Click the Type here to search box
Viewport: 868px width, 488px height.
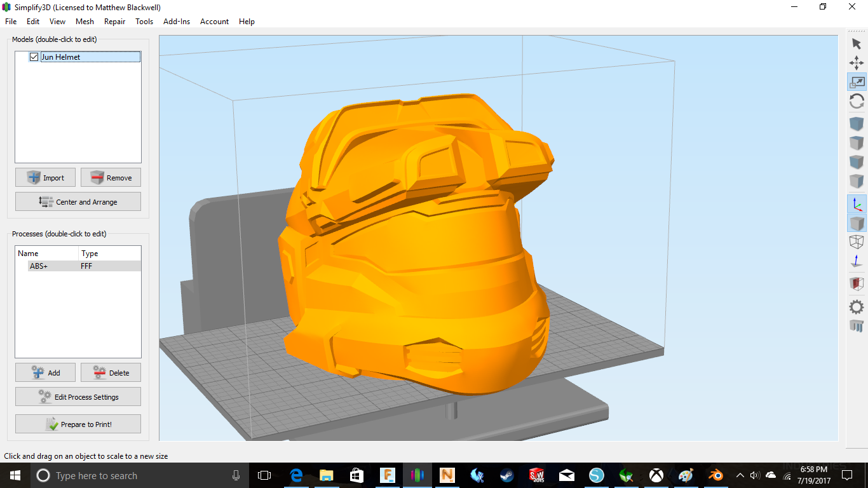pos(140,475)
